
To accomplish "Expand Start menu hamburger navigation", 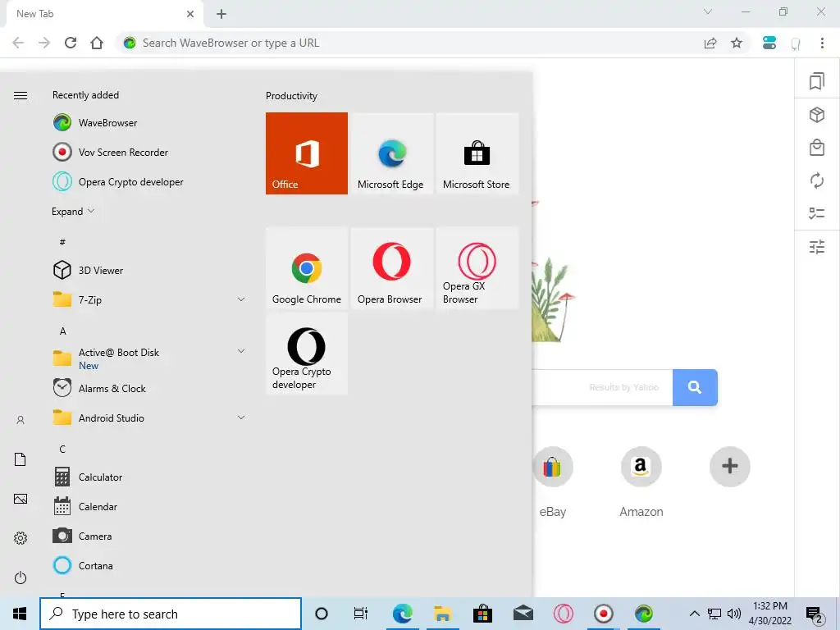I will click(x=21, y=95).
